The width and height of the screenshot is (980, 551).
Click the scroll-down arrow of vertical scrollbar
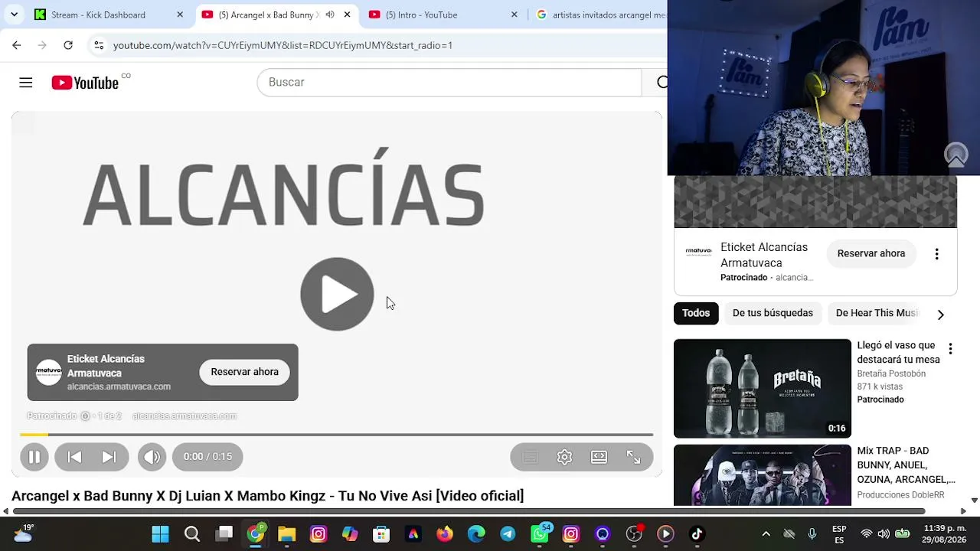(974, 500)
